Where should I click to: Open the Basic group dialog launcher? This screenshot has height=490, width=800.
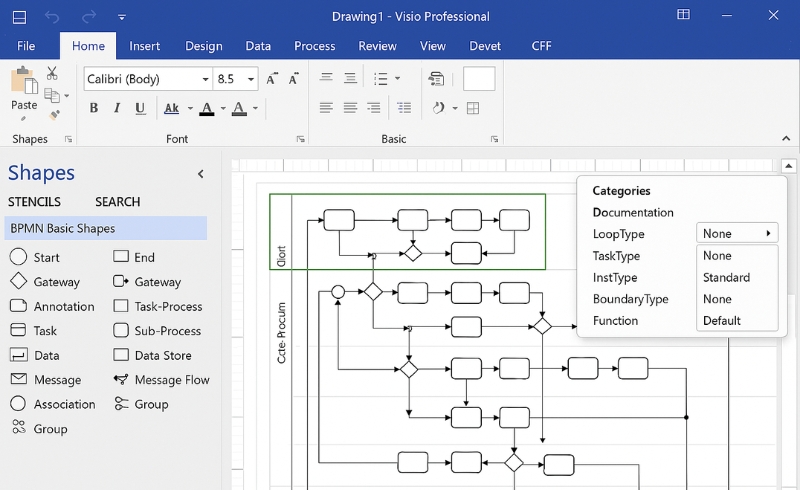pos(494,139)
